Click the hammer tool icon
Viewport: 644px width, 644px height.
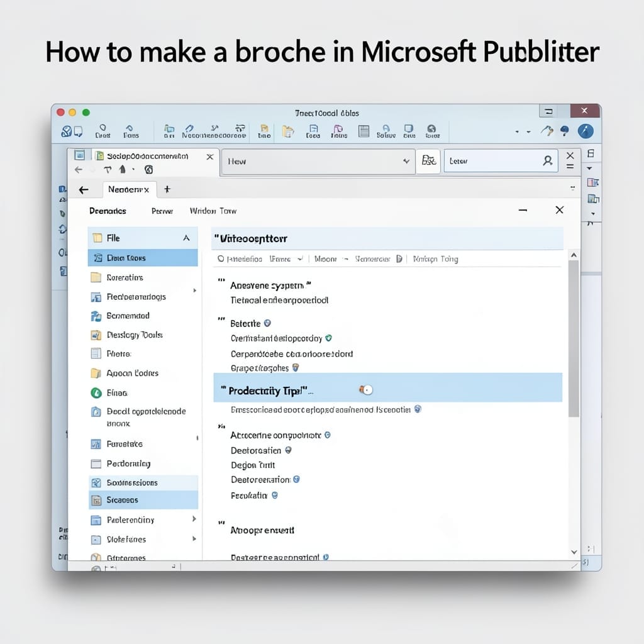pos(547,131)
